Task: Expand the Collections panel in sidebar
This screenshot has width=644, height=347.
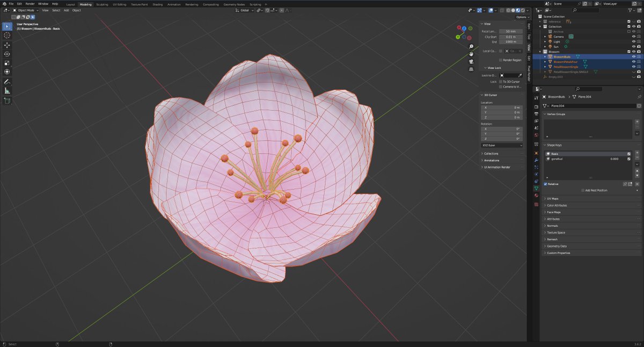Action: click(491, 154)
